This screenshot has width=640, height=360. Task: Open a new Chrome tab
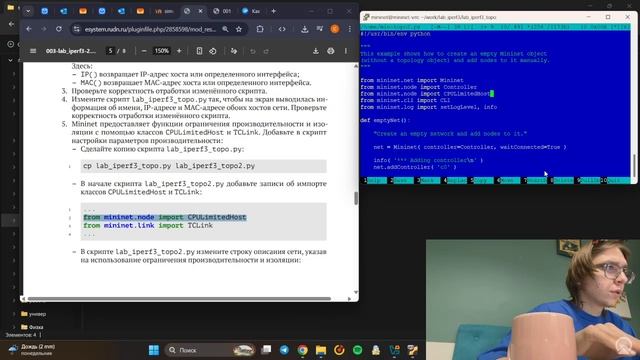[x=273, y=11]
